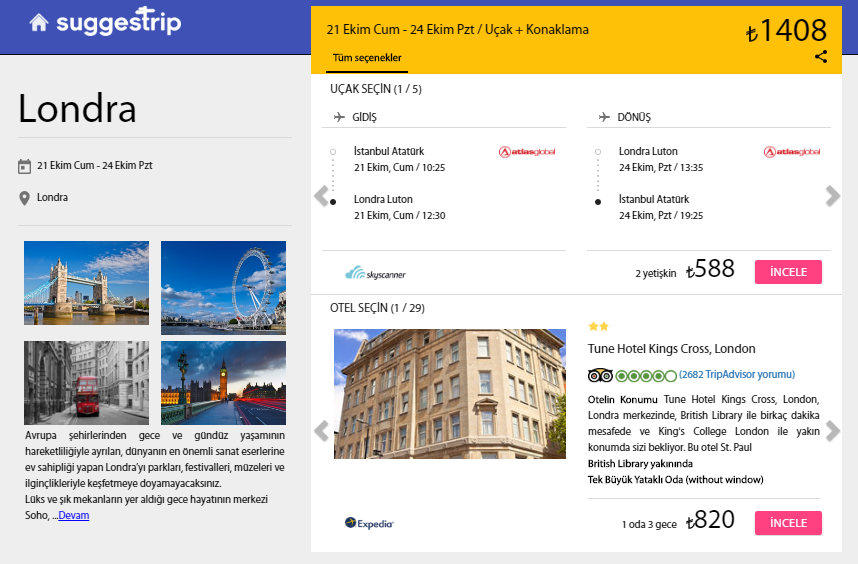This screenshot has width=858, height=564.
Task: Click the departure airplane icon beside GİDİŞ
Action: (340, 117)
